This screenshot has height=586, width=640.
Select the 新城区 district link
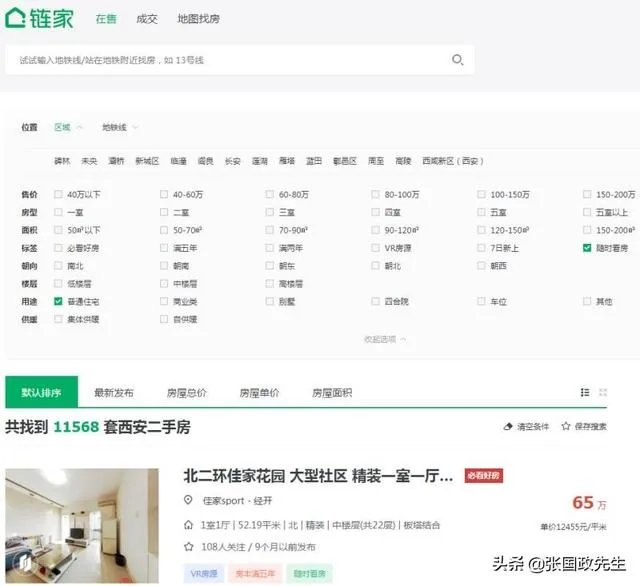pos(147,161)
